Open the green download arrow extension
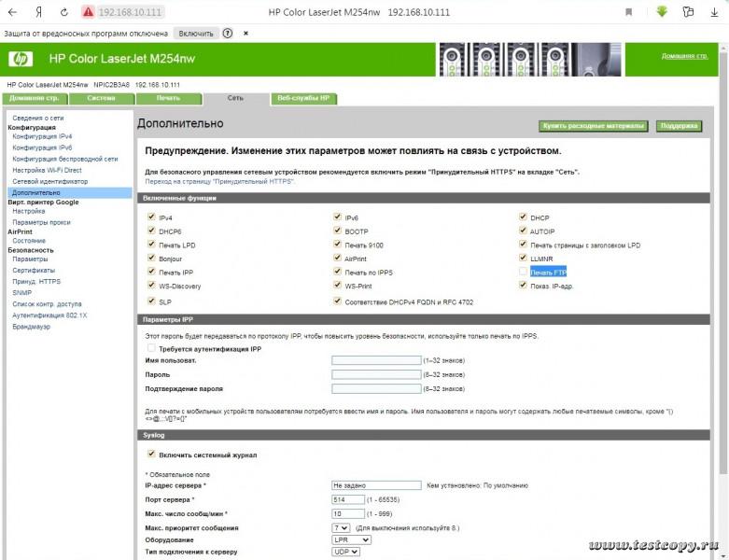This screenshot has height=560, width=729. [662, 11]
